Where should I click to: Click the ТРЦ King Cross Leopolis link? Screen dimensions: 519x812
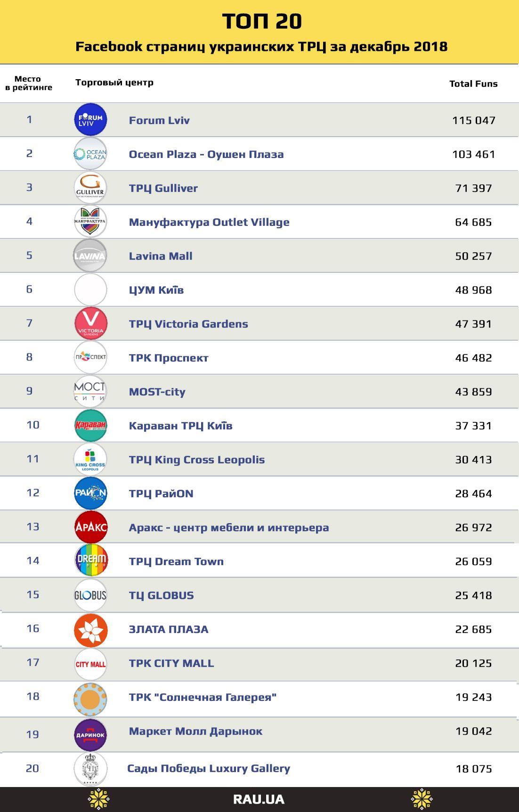tap(197, 459)
